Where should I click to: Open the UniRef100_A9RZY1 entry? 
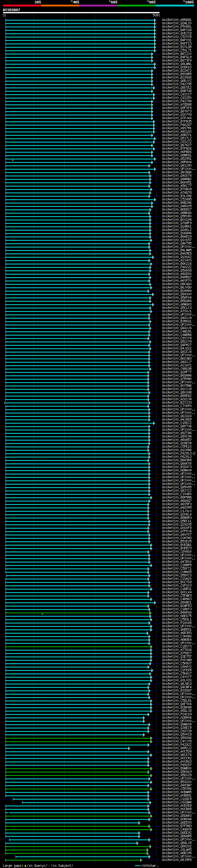pos(176,135)
